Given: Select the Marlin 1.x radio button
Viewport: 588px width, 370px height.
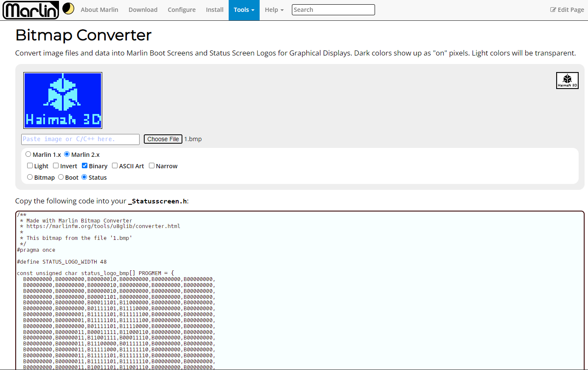Looking at the screenshot, I should click(x=28, y=154).
